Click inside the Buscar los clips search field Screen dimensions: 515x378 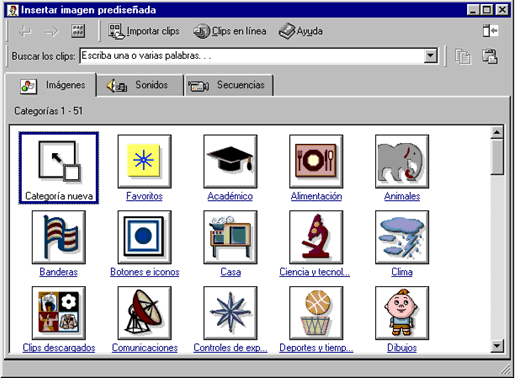coord(252,56)
